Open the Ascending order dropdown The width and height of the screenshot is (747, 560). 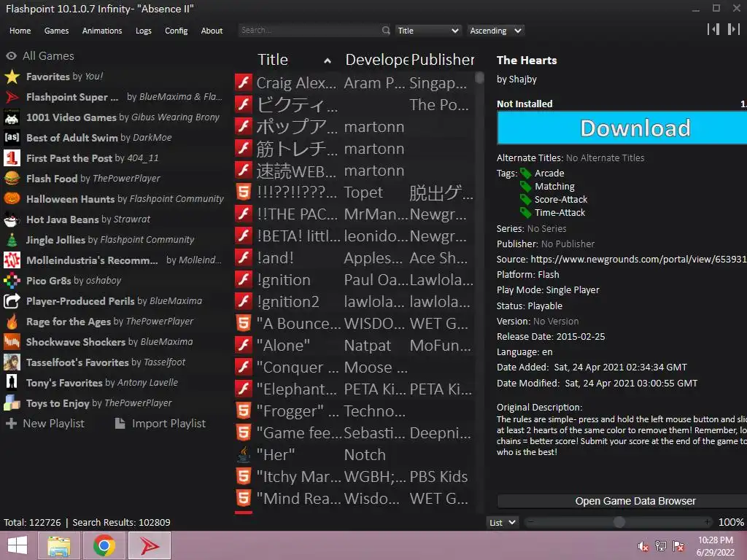[495, 31]
